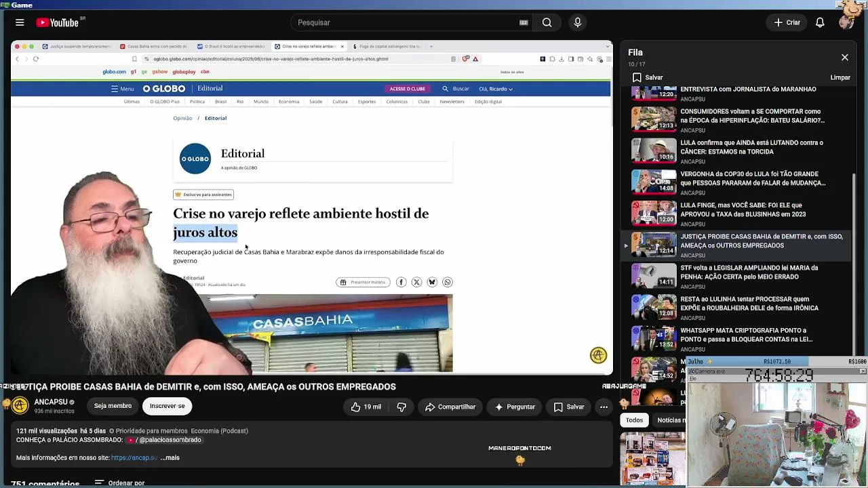
Task: Open the Ordenar por comments sort menu
Action: (x=120, y=483)
